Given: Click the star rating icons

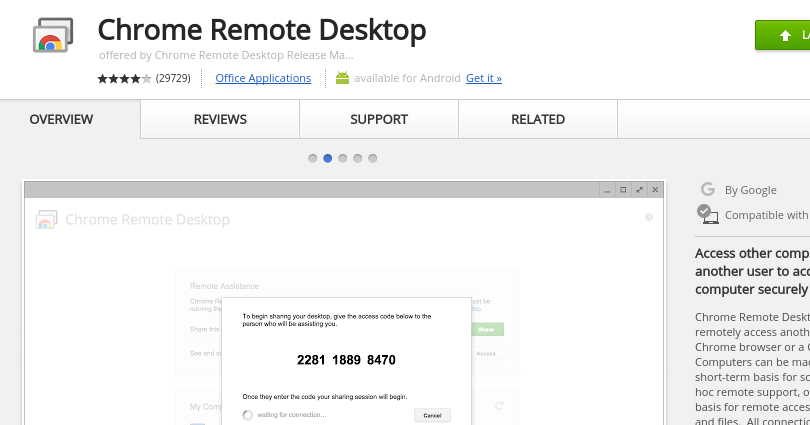Looking at the screenshot, I should tap(124, 78).
